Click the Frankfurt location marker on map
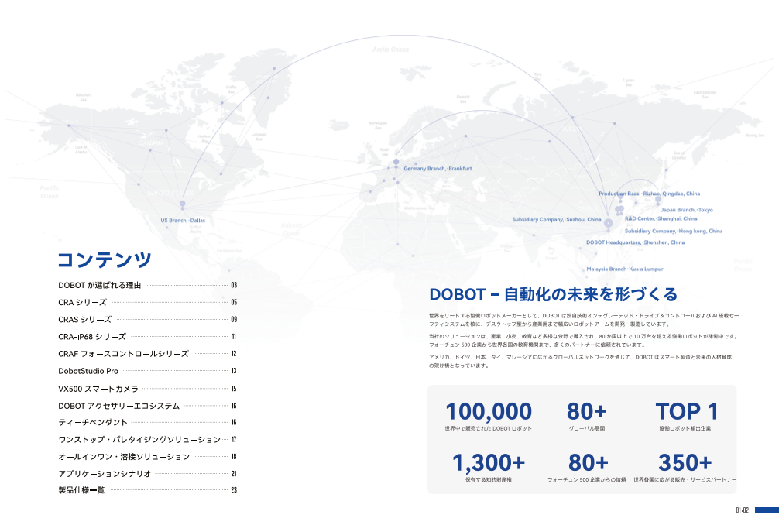Image resolution: width=779 pixels, height=532 pixels. pos(396,162)
